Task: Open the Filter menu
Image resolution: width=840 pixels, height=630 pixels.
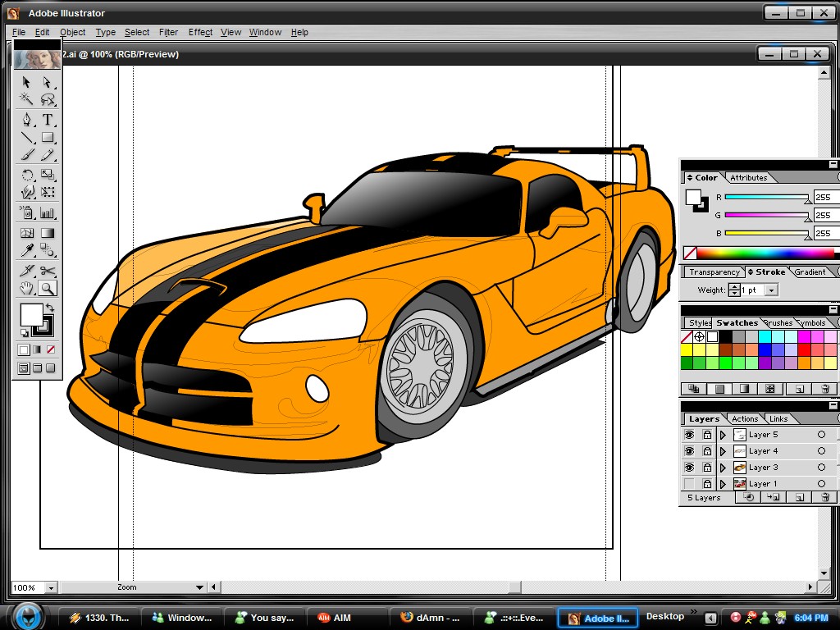Action: point(168,32)
